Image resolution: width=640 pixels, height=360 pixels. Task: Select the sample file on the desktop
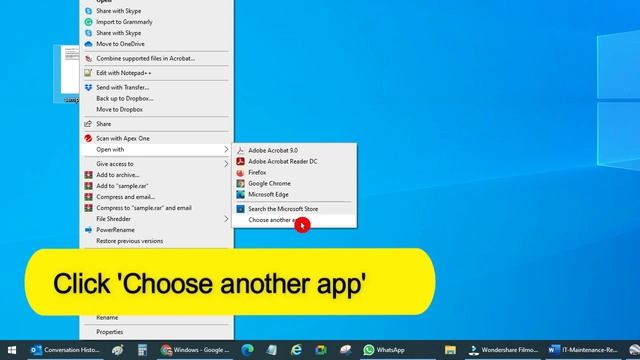66,74
